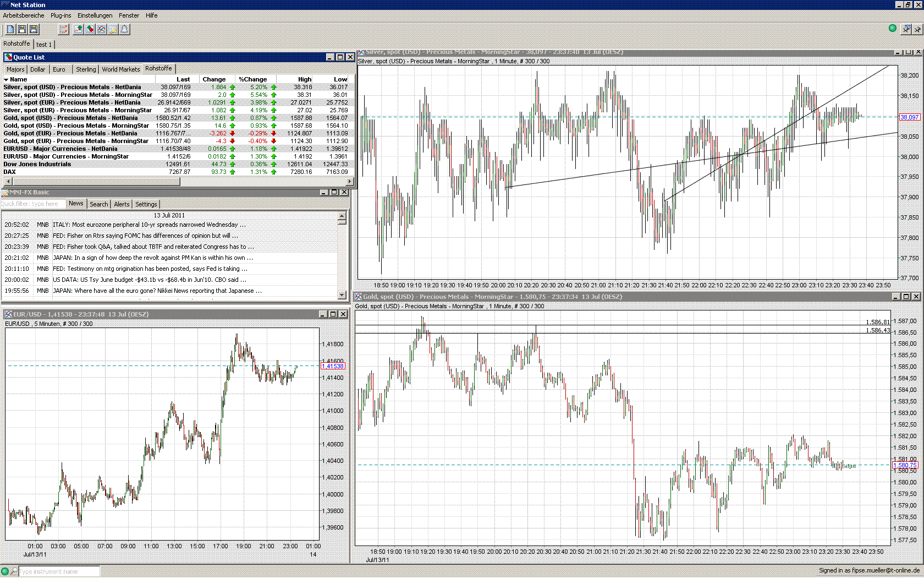Click the quote list toolbar icon
This screenshot has height=578, width=924.
point(90,29)
